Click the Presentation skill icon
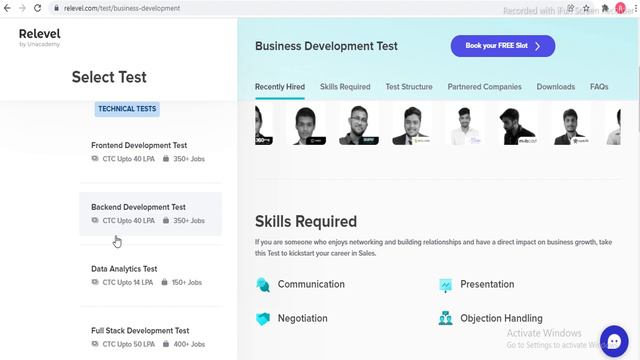The height and width of the screenshot is (360, 640). pos(445,285)
